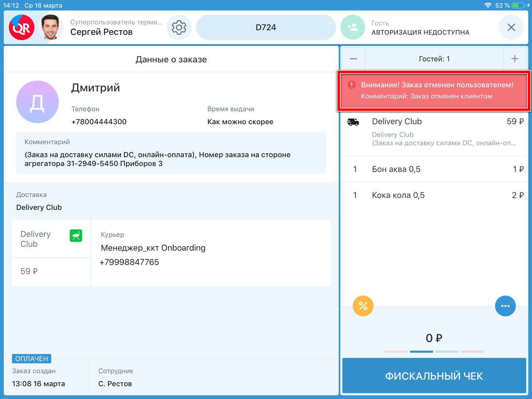Viewport: 532px width, 399px height.
Task: Decrease guest count with minus button
Action: click(353, 59)
